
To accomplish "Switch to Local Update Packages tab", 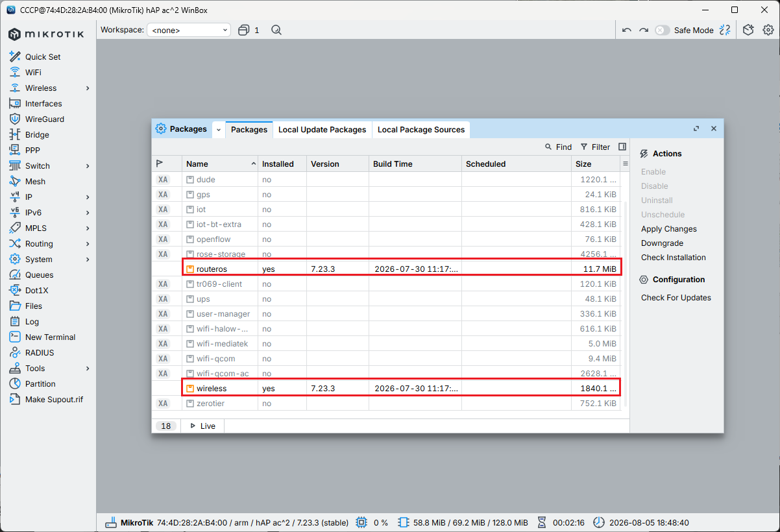I will [322, 129].
